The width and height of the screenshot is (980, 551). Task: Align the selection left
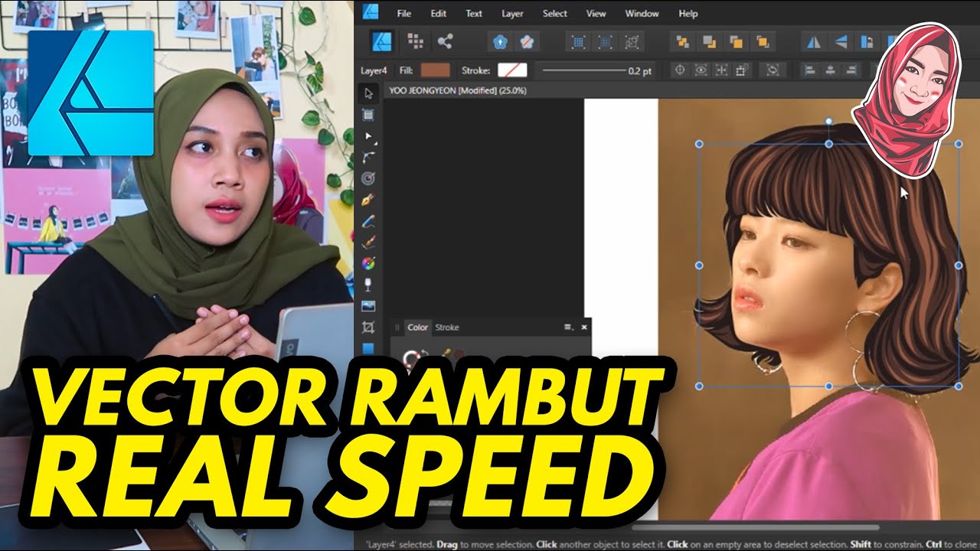(809, 70)
